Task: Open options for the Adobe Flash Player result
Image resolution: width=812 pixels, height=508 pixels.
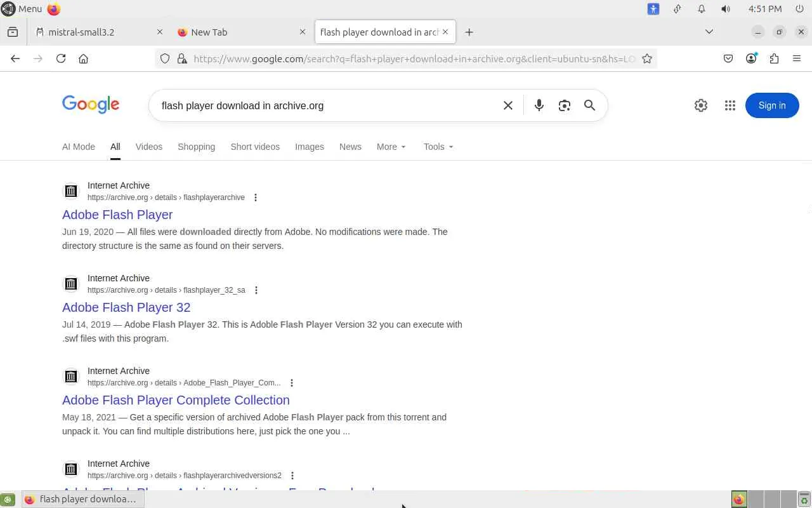Action: point(256,197)
